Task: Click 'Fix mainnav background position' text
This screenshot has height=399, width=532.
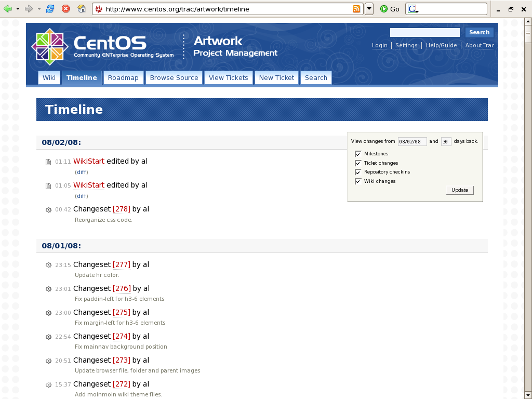Action: pos(121,347)
